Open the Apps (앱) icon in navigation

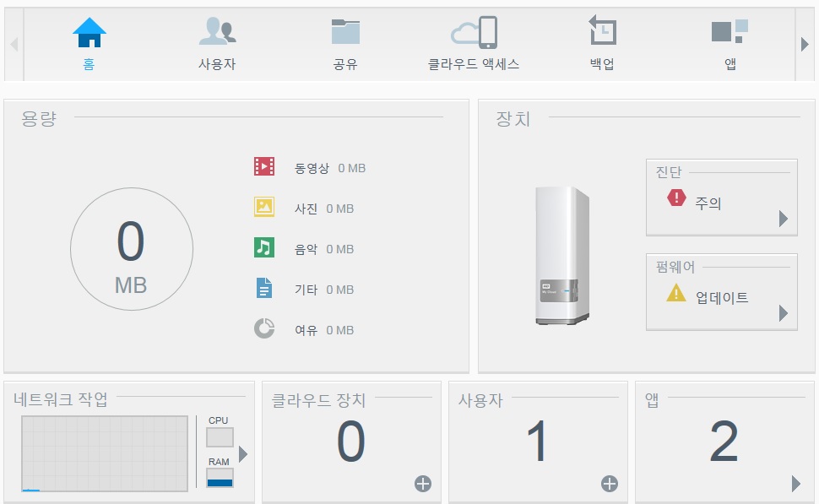coord(730,32)
